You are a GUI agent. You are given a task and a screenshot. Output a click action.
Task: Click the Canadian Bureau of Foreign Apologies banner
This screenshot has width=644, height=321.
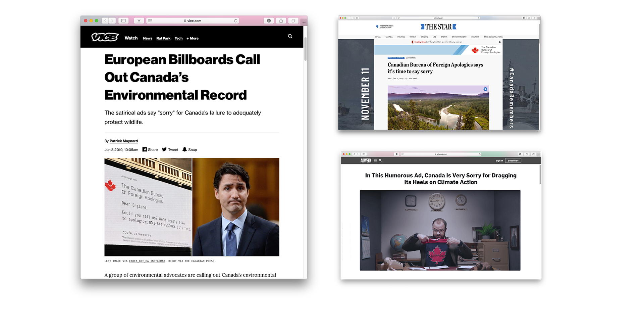point(438,50)
